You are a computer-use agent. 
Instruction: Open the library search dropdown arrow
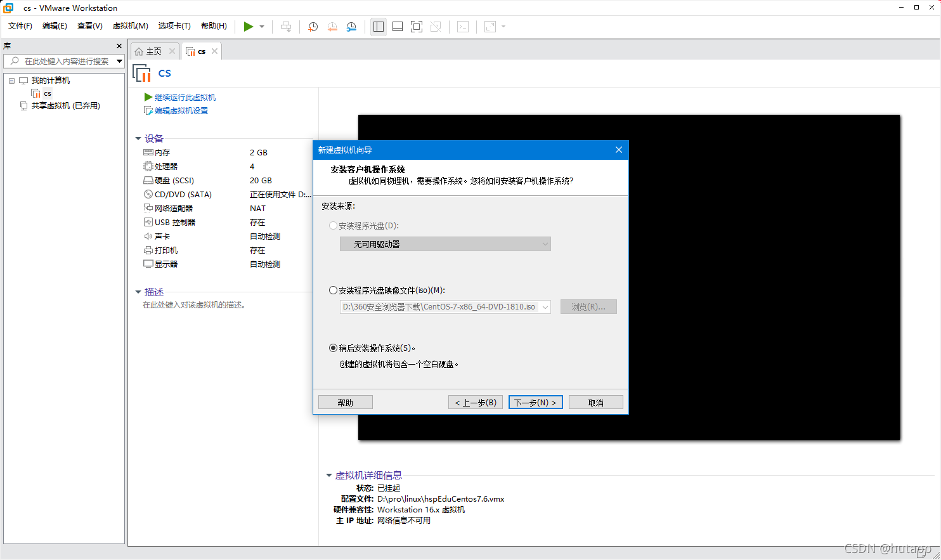(x=119, y=61)
